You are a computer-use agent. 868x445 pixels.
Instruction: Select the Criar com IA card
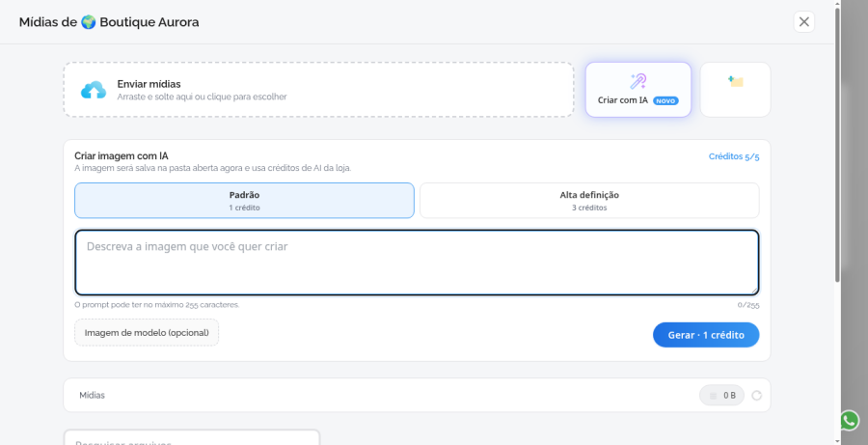point(638,89)
